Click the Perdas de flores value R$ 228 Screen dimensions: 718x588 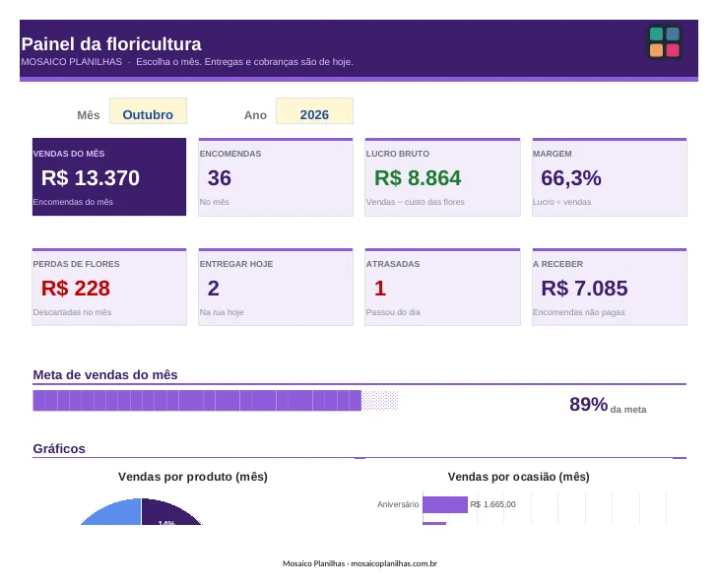(x=76, y=289)
